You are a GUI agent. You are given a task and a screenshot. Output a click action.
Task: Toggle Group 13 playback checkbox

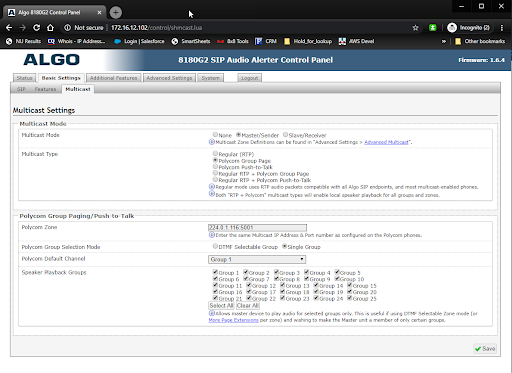[283, 285]
